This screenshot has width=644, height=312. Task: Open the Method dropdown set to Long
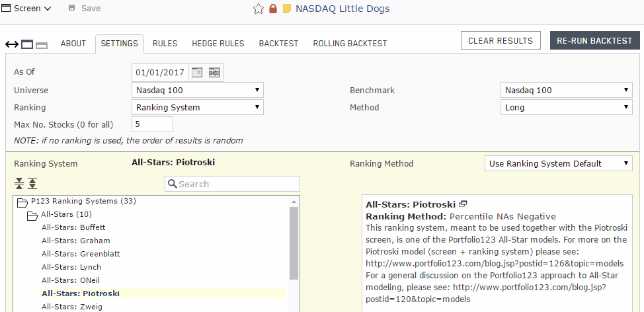tap(567, 108)
